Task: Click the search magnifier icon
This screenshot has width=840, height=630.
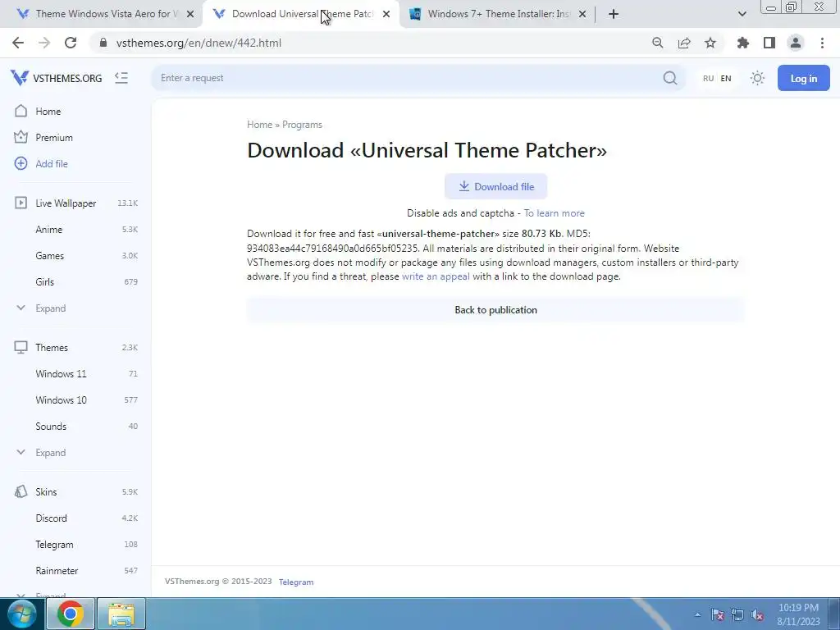Action: point(669,78)
